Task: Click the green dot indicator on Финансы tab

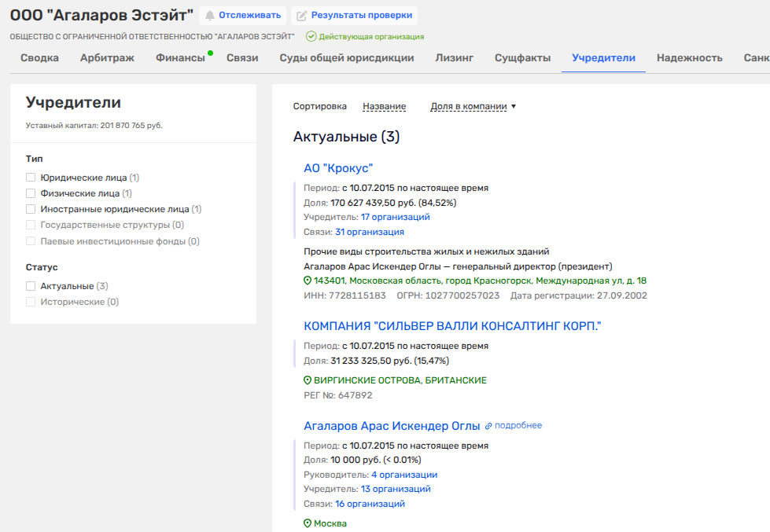Action: pyautogui.click(x=210, y=53)
